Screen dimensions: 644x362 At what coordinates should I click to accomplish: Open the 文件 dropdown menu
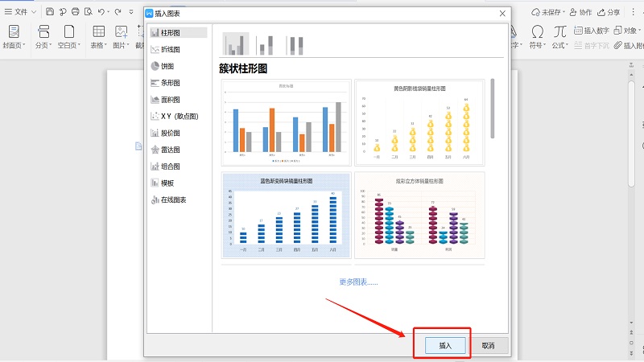click(20, 12)
